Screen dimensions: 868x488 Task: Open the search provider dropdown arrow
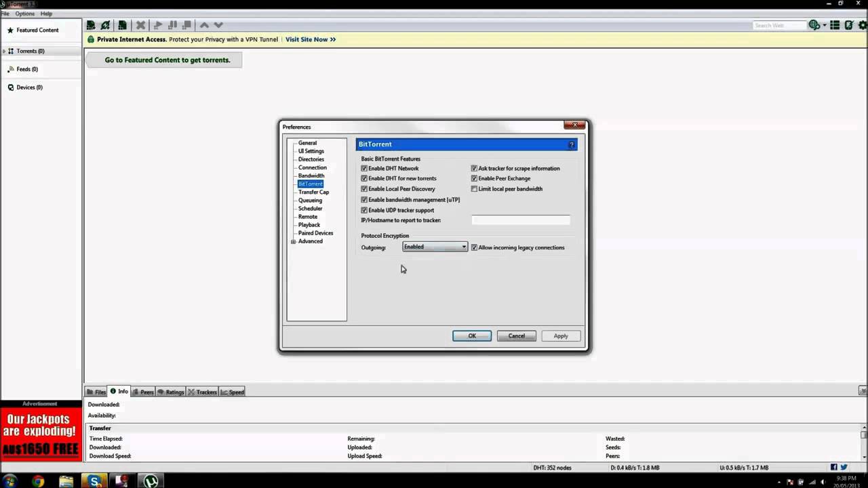tap(824, 25)
